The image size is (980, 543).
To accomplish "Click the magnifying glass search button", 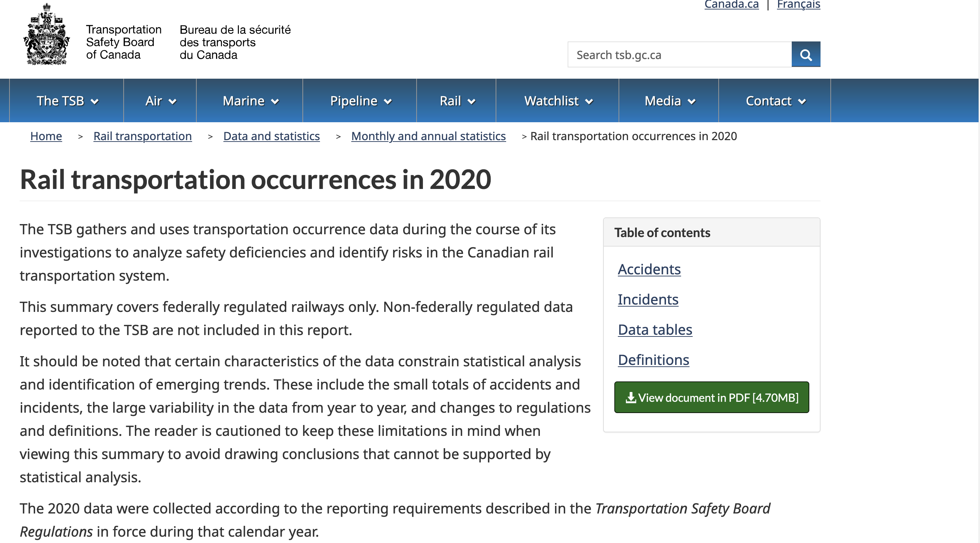I will tap(805, 54).
